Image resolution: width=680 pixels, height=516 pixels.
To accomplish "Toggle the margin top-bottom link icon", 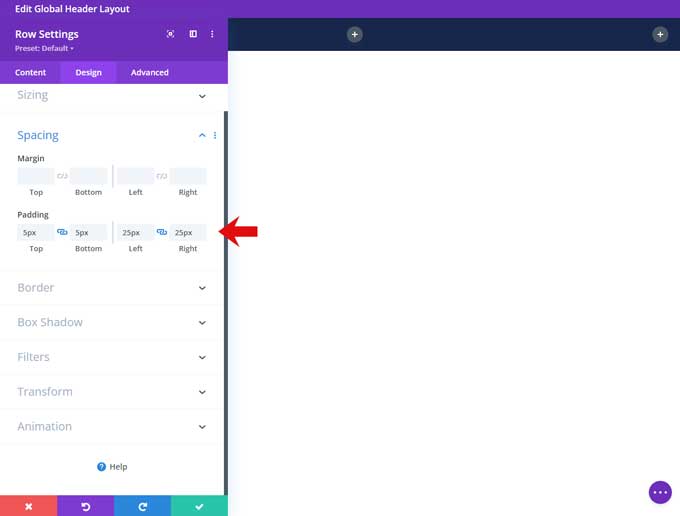I will pyautogui.click(x=62, y=176).
